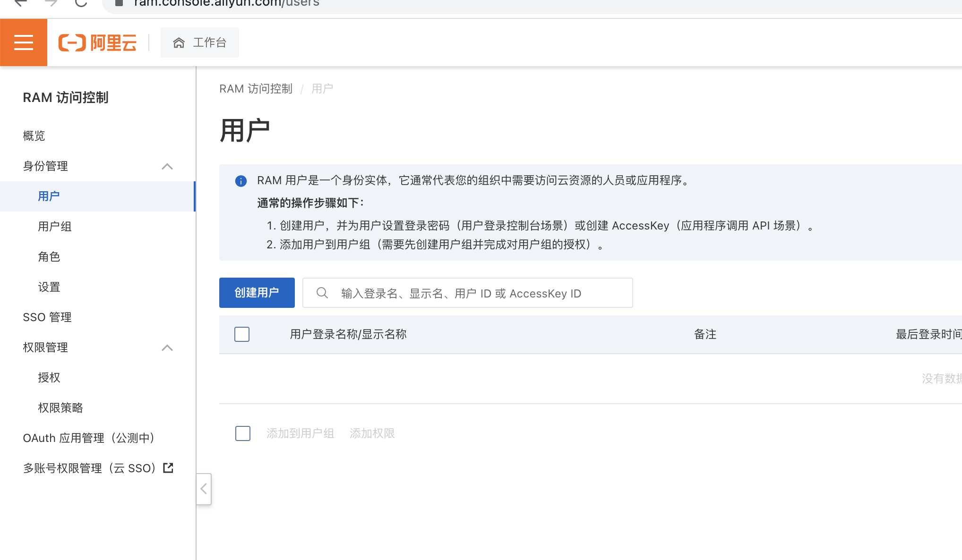Open 概览 in the sidebar
This screenshot has width=962, height=560.
(x=34, y=136)
